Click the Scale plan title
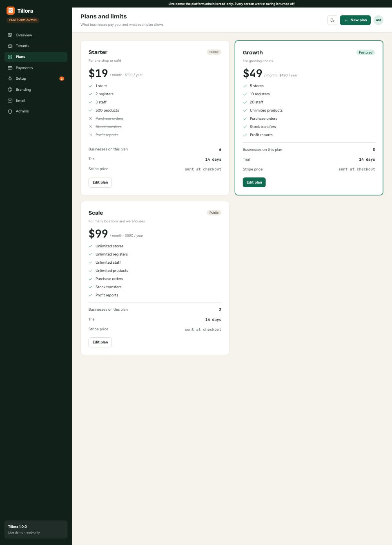 (x=96, y=213)
